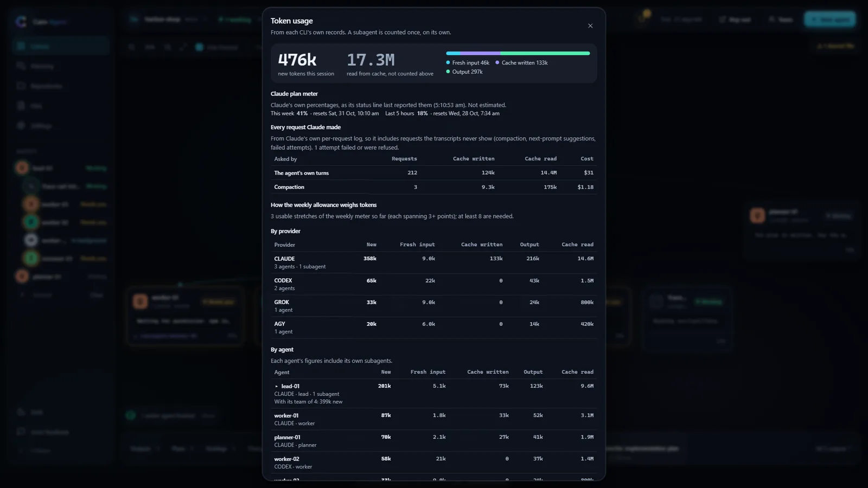Click "The agent's own turns" row label
The width and height of the screenshot is (868, 488).
[301, 173]
